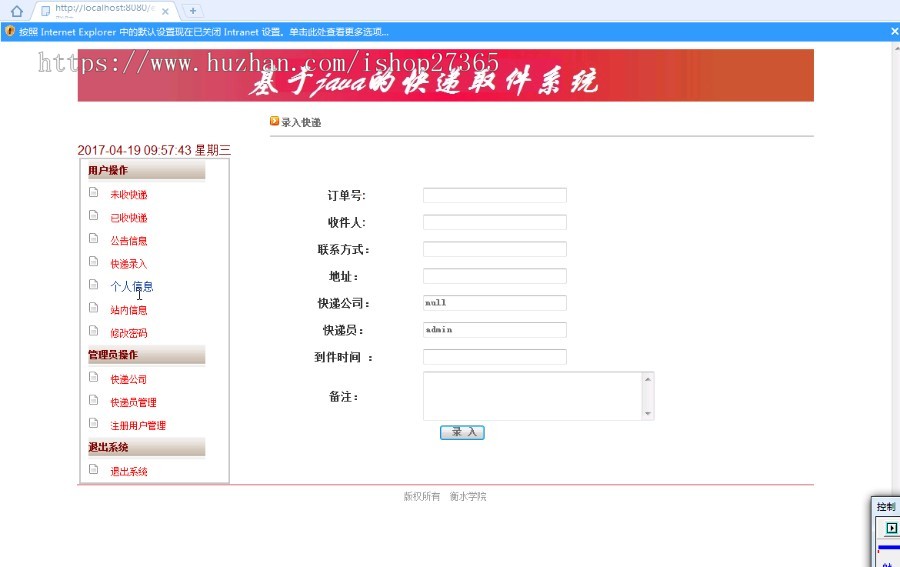Focus the 到件时间 input field
This screenshot has width=900, height=567.
tap(495, 357)
